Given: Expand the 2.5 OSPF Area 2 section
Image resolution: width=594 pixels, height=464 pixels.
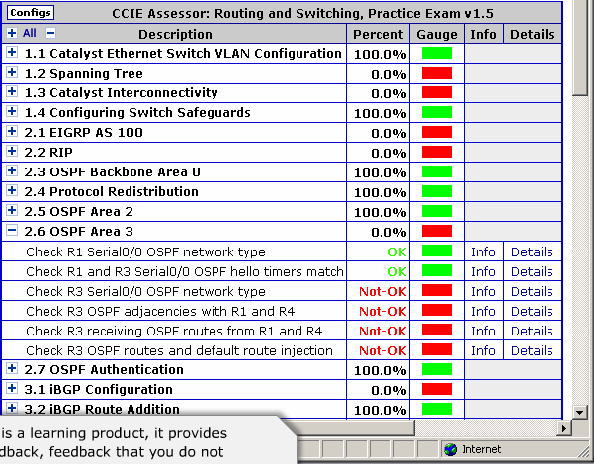Looking at the screenshot, I should (x=12, y=210).
